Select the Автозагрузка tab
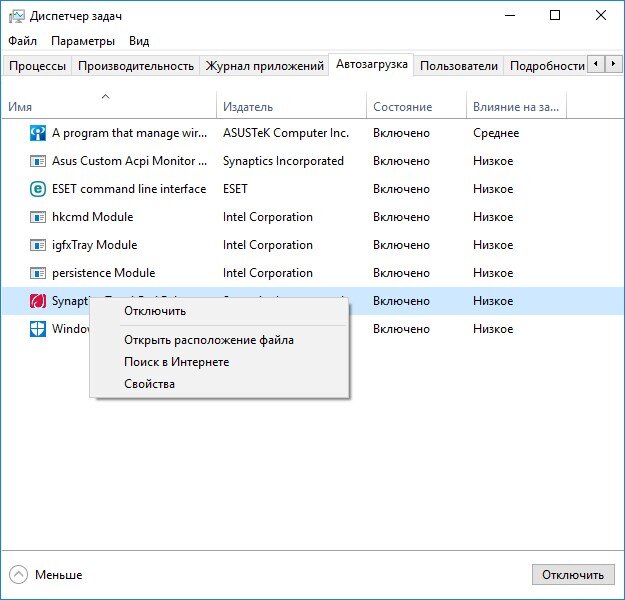The width and height of the screenshot is (625, 600). pos(371,64)
